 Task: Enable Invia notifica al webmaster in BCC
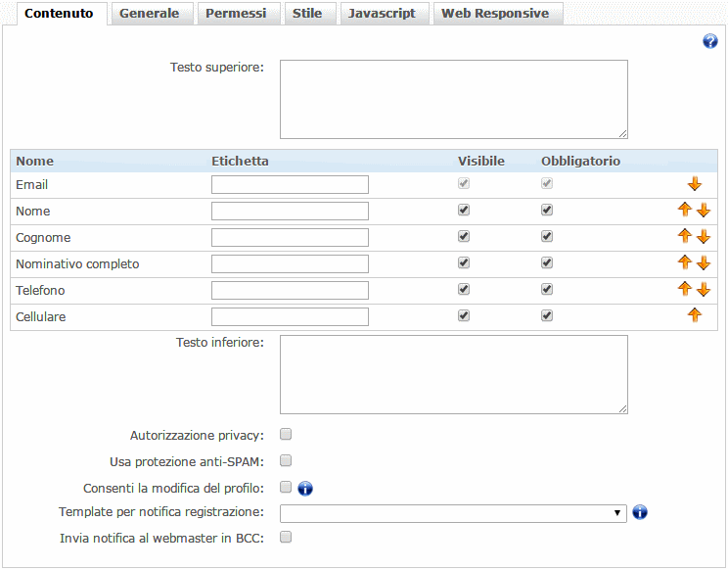point(286,538)
